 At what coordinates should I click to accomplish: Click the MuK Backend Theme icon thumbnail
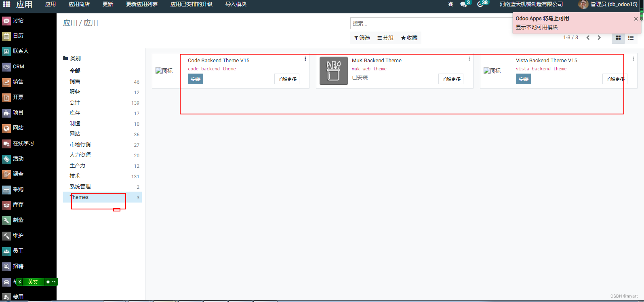[x=334, y=71]
